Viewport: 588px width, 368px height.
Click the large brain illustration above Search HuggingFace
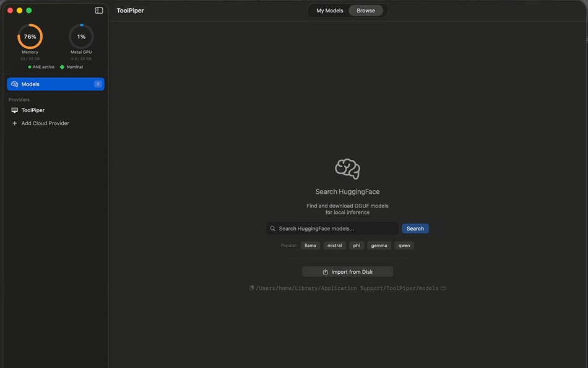[348, 168]
